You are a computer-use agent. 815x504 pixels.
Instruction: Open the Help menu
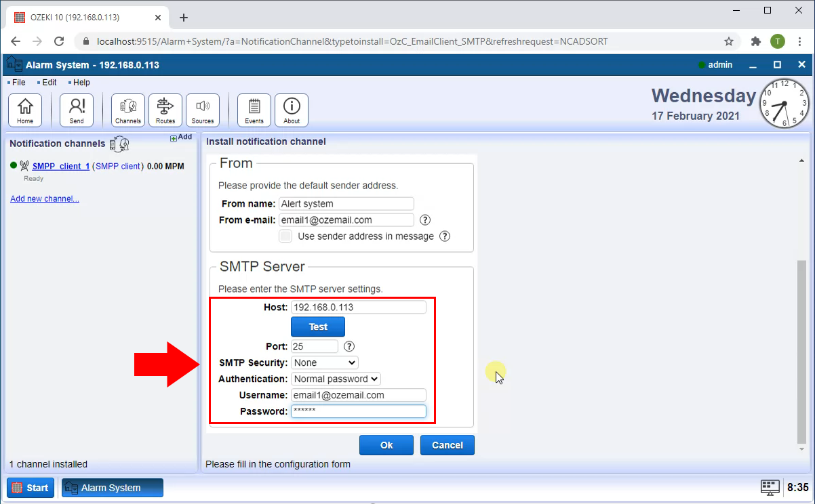pyautogui.click(x=81, y=83)
